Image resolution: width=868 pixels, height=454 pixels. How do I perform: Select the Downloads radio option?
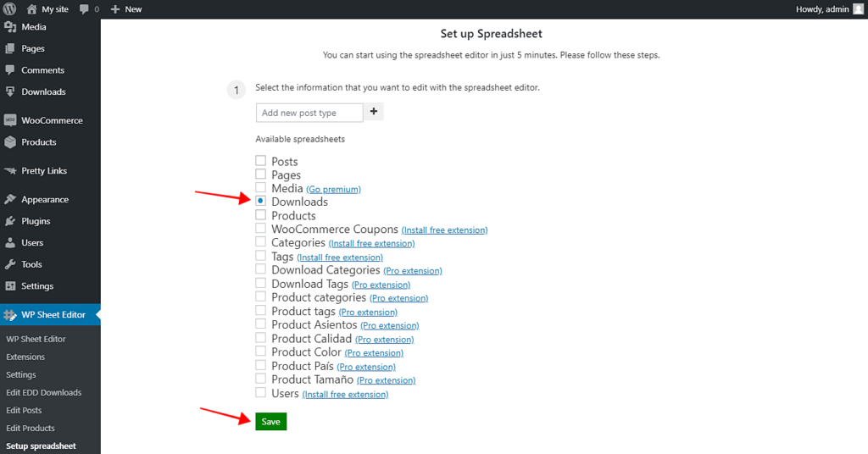261,201
